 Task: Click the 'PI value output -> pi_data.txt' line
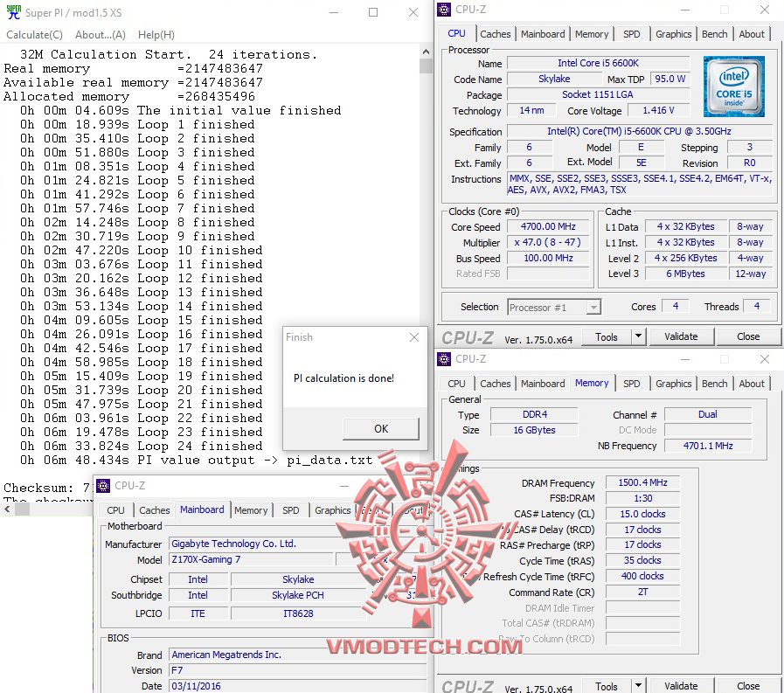[x=196, y=460]
